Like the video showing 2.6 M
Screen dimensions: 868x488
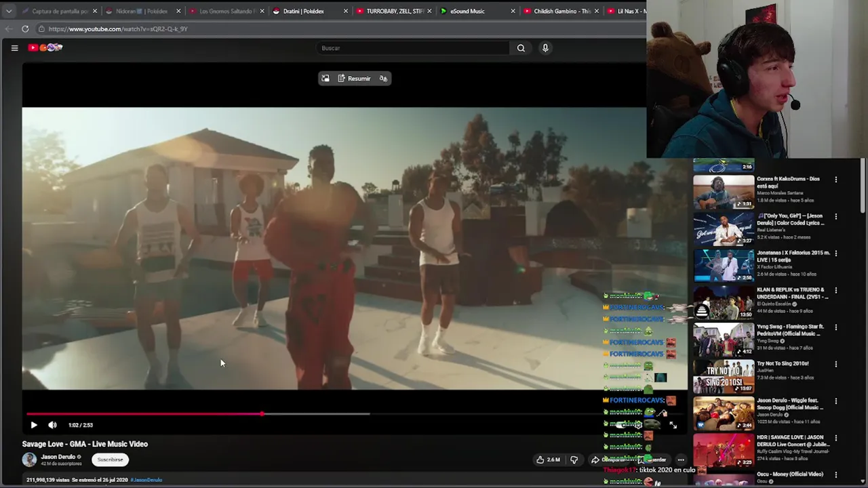(x=548, y=460)
